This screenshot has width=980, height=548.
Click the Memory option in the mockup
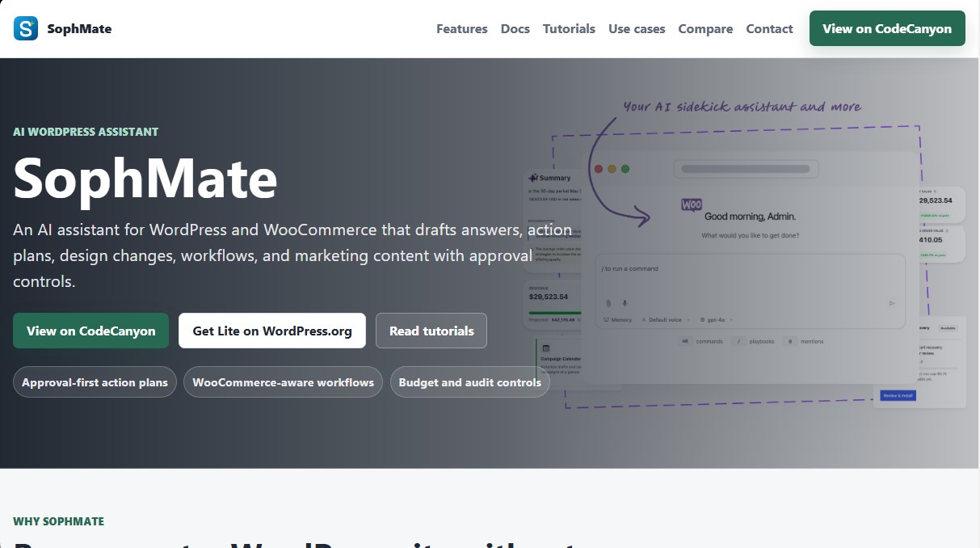coord(618,320)
